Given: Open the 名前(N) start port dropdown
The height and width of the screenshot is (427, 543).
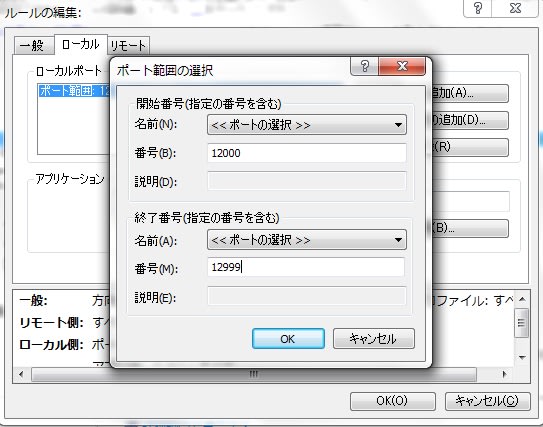Looking at the screenshot, I should 307,125.
